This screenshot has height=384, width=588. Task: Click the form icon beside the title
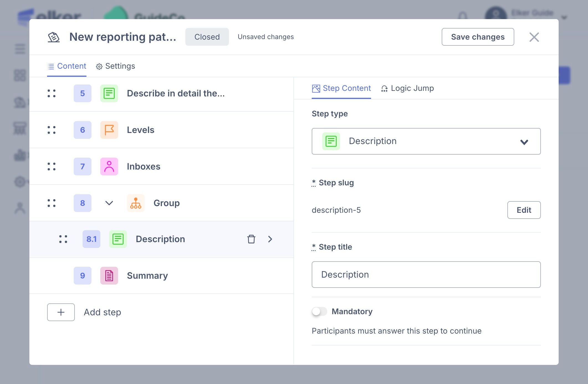point(54,37)
